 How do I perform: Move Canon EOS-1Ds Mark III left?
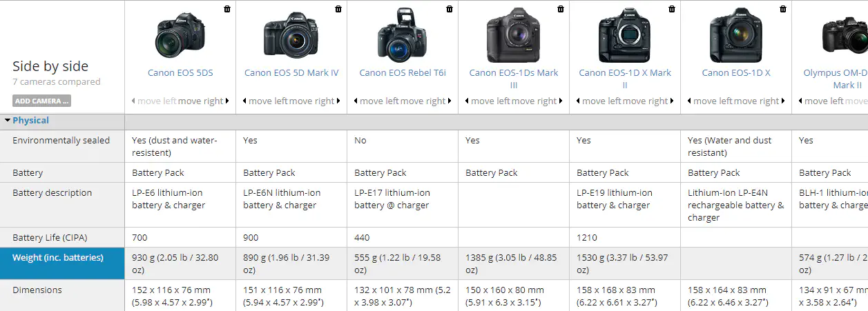pos(488,101)
